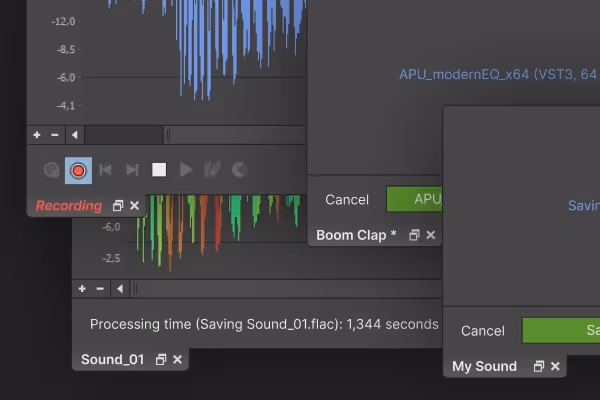
Task: Click the 'APU_modernEQ_x64 (VST3, 64' text
Action: pos(498,74)
